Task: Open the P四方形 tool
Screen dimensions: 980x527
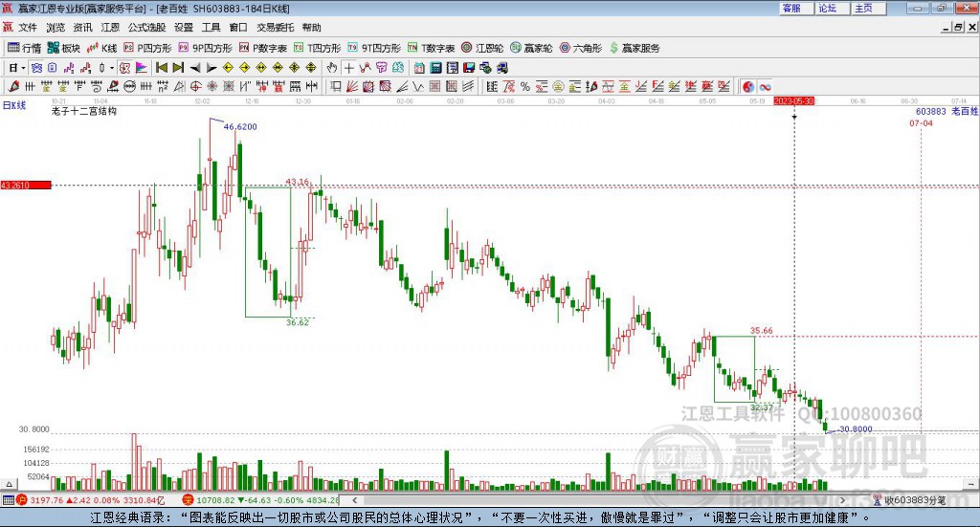Action: (x=147, y=48)
